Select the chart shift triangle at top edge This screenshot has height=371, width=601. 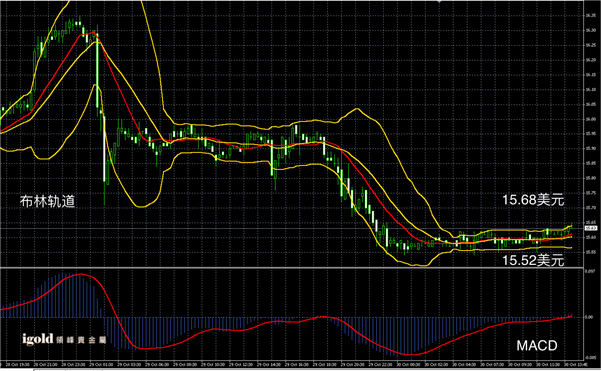click(x=439, y=2)
